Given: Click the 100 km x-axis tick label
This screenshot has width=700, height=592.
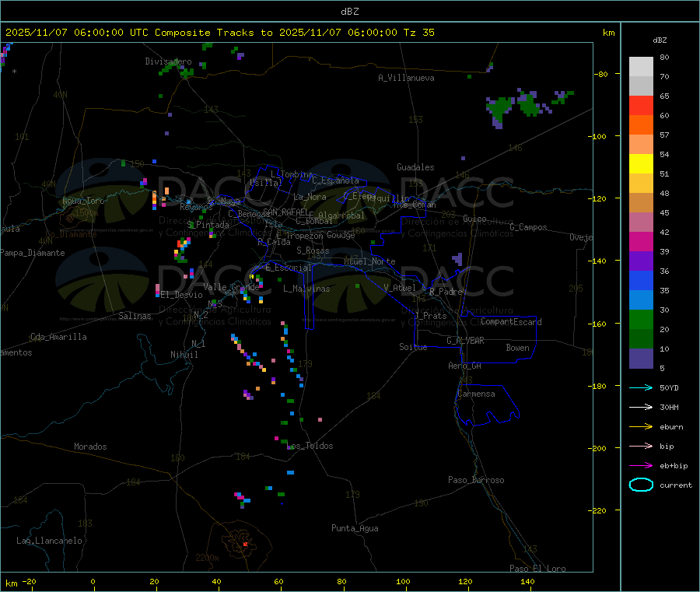Looking at the screenshot, I should pos(403,581).
